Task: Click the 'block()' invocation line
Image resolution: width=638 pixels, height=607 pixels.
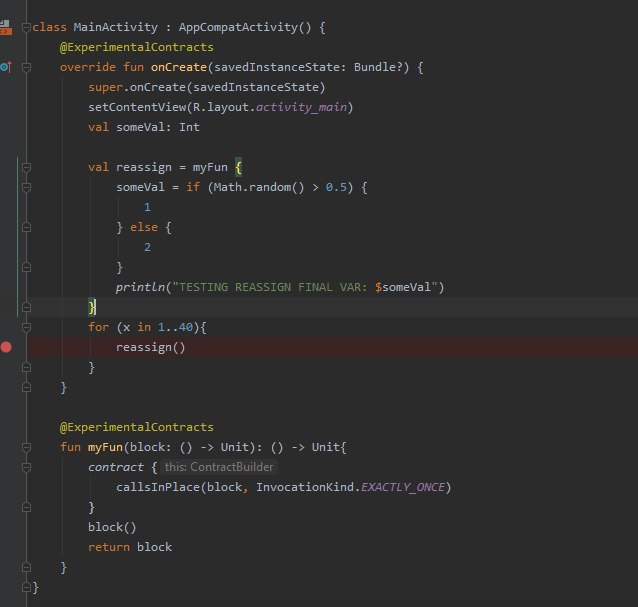Action: pos(112,527)
